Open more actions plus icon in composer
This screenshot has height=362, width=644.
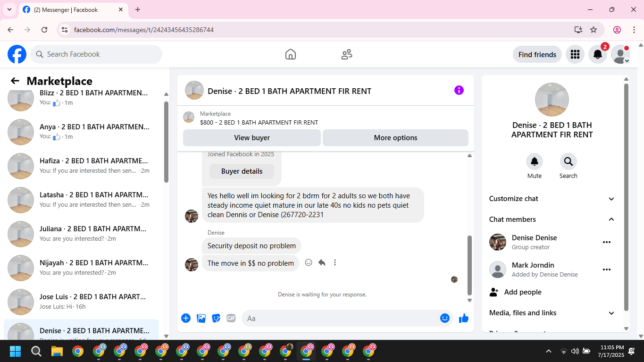pos(186,318)
